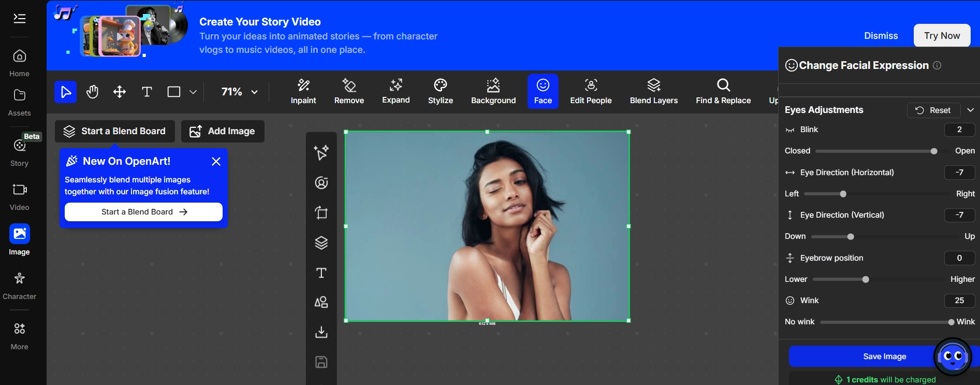Click Save Image button

pos(884,356)
